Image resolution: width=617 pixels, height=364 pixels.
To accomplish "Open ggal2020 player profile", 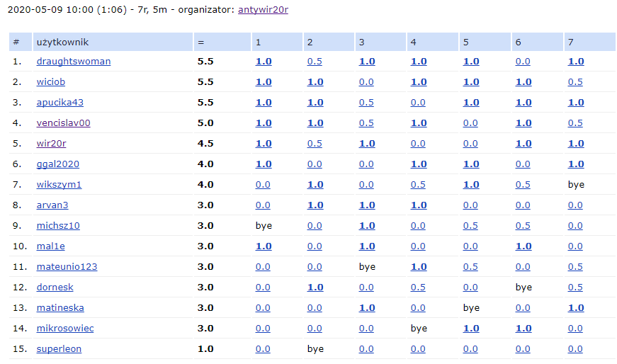I will [58, 164].
